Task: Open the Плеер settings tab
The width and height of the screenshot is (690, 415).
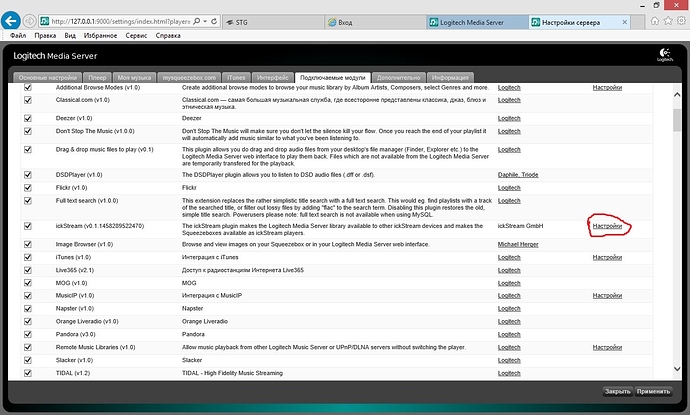Action: (x=97, y=77)
